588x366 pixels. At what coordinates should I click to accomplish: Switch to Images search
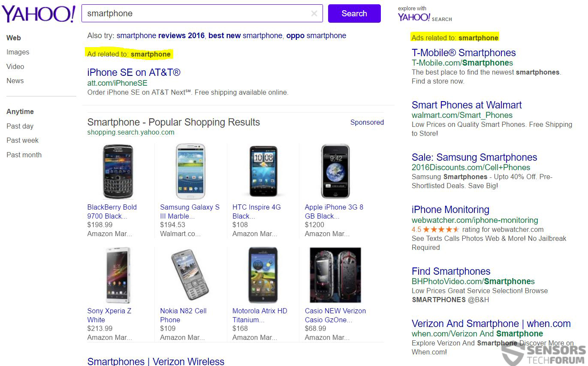point(18,52)
